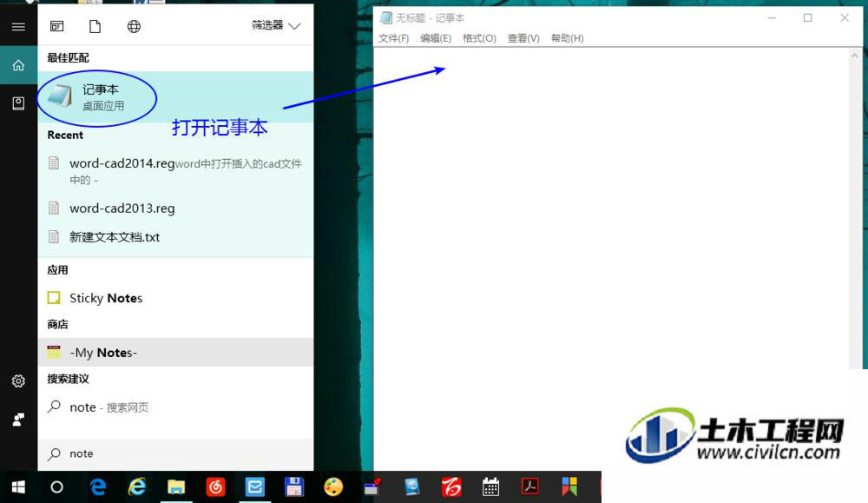Image resolution: width=868 pixels, height=503 pixels.
Task: Select the -My Notes- store result
Action: coord(175,353)
